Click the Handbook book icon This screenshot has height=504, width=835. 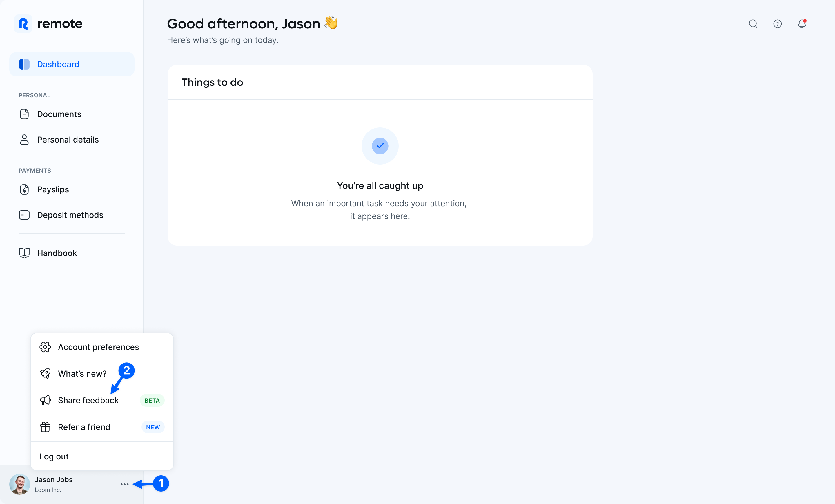[24, 253]
